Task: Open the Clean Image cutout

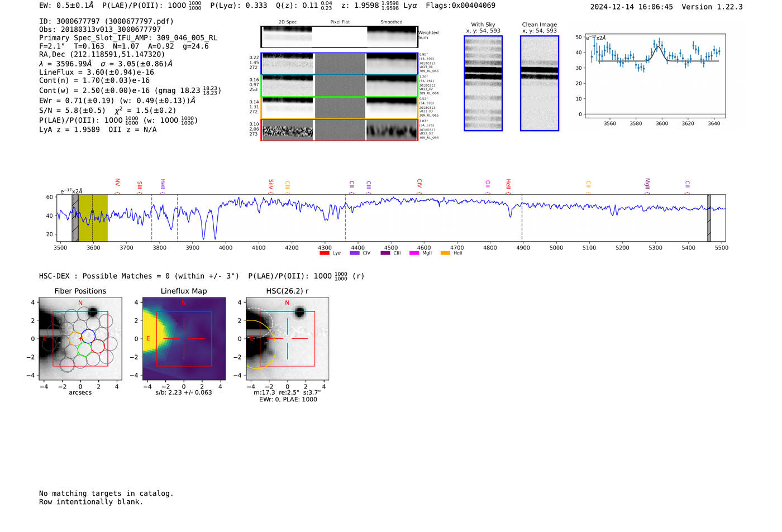Action: click(539, 83)
